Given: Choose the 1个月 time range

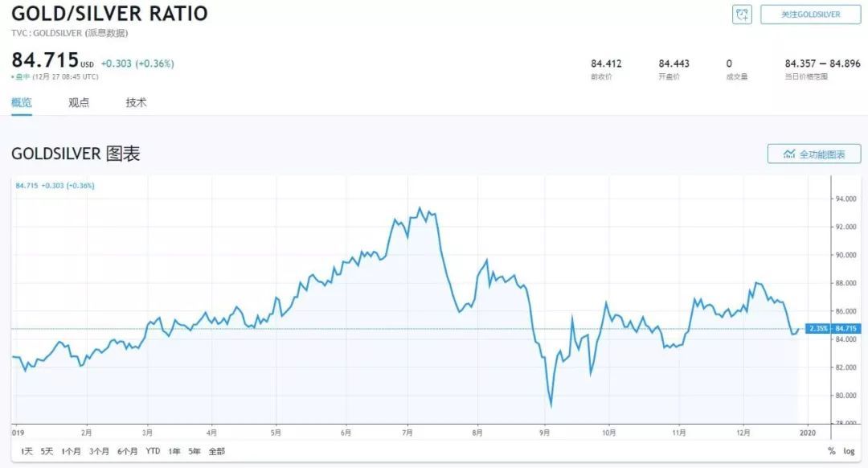Looking at the screenshot, I should coord(72,451).
